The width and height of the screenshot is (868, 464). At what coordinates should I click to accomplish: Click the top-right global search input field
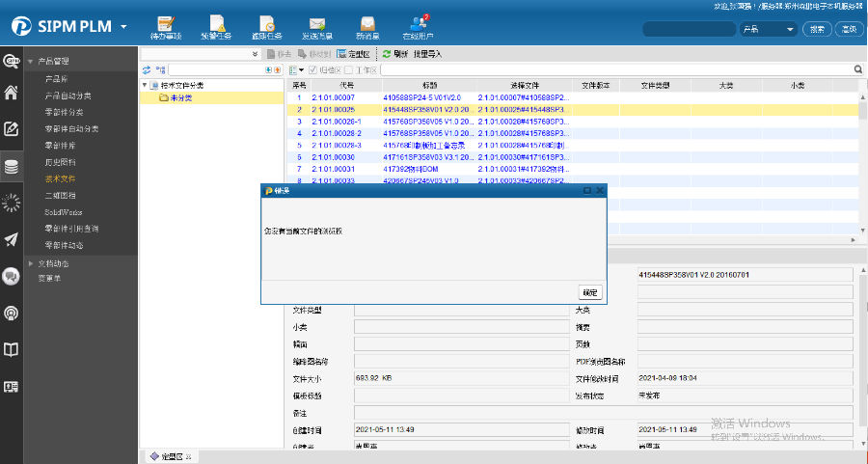(x=689, y=30)
